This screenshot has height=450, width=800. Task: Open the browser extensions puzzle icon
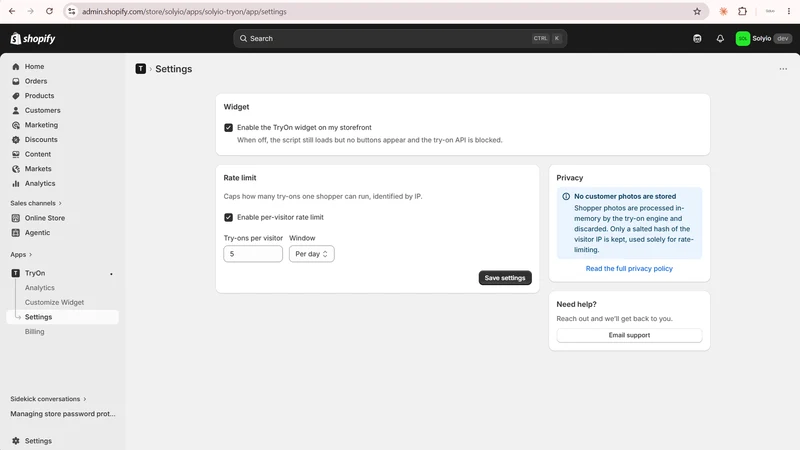click(x=742, y=11)
